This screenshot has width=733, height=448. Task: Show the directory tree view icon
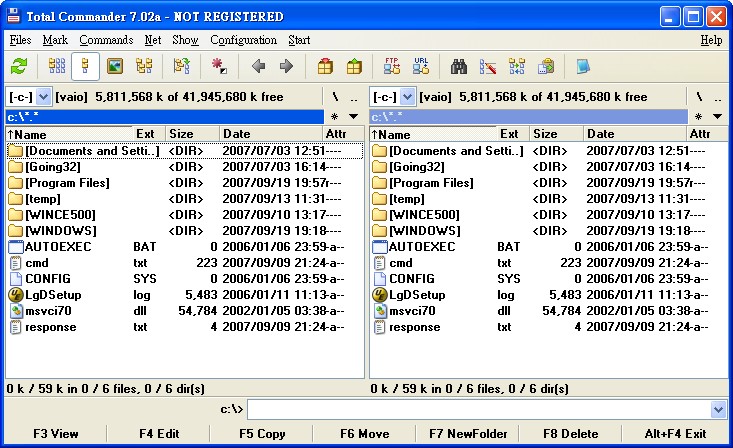point(144,66)
